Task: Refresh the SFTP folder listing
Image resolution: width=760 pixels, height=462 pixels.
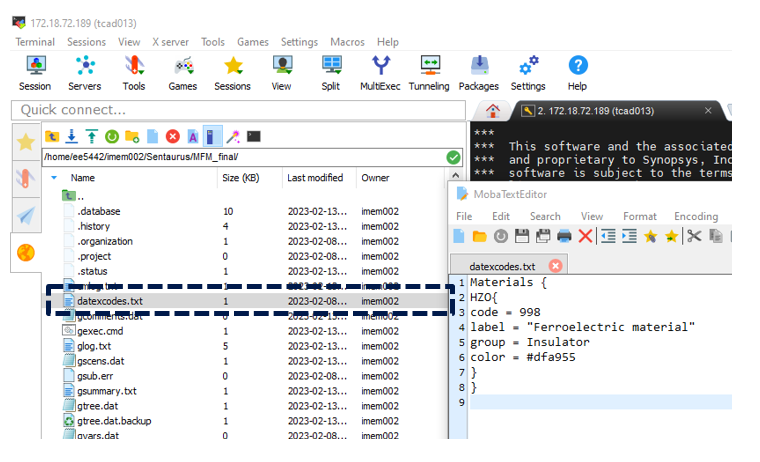Action: coord(112,136)
